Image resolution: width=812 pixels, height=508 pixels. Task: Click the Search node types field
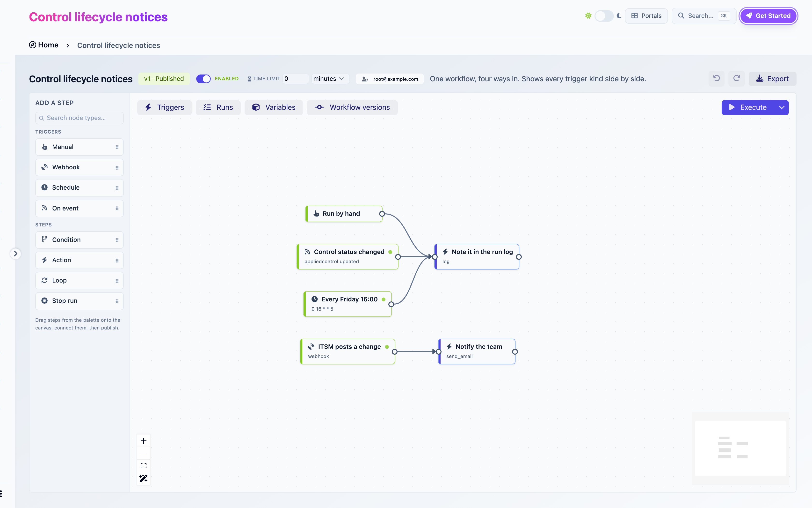click(x=80, y=118)
